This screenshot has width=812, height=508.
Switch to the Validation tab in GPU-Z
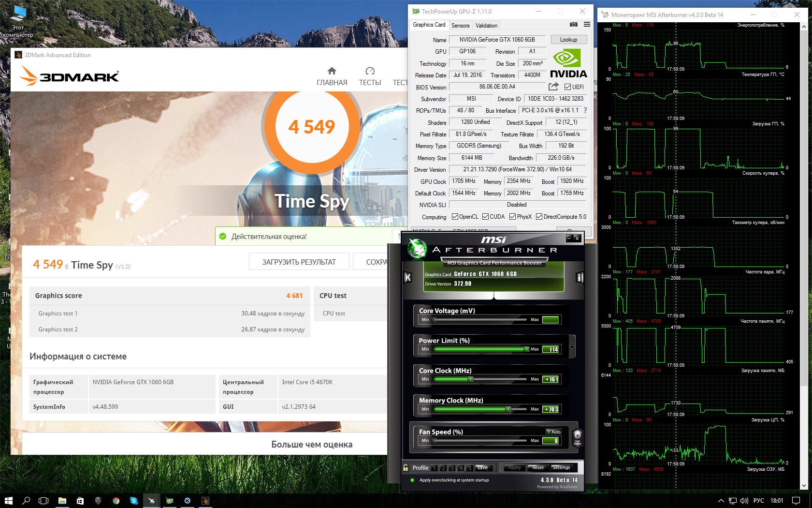[x=486, y=26]
